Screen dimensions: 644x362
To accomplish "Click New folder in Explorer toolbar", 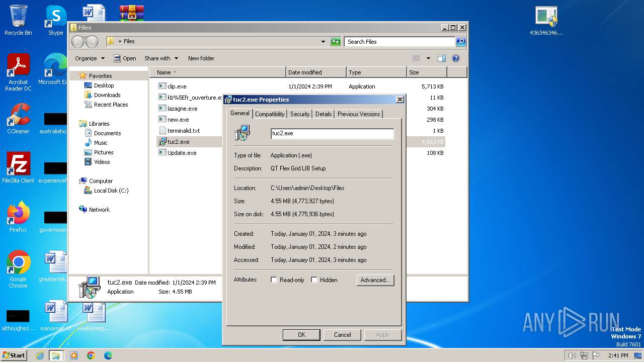I will (x=201, y=58).
